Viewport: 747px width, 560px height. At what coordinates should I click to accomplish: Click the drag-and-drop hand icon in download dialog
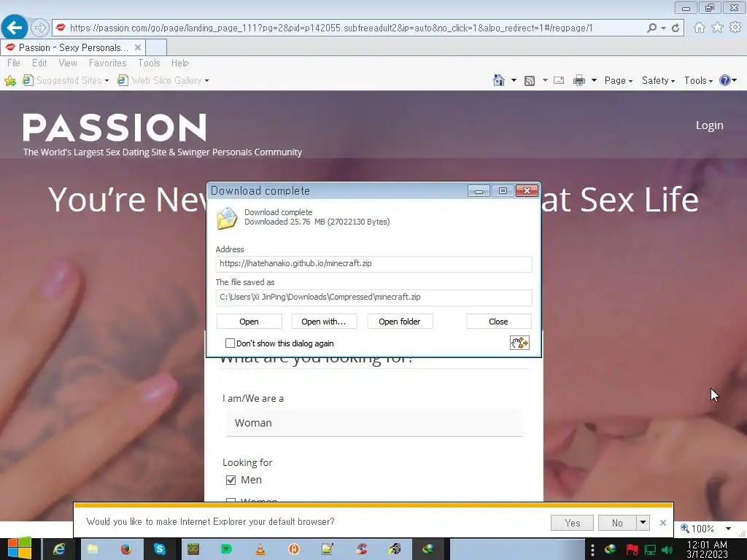tap(519, 343)
